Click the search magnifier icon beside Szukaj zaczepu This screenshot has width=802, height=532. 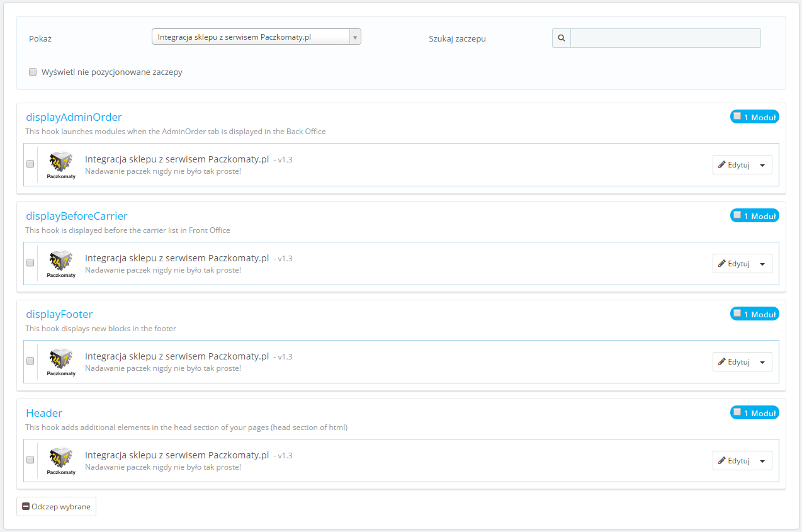[562, 38]
